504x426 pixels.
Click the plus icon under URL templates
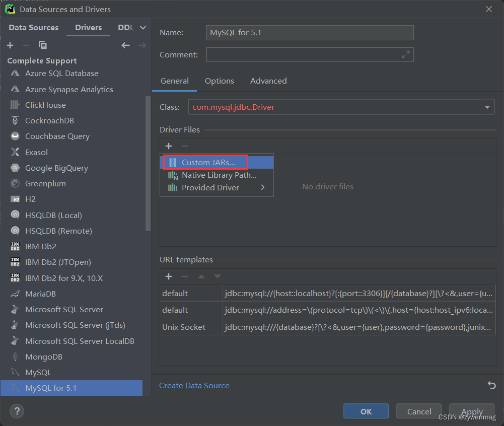[168, 276]
